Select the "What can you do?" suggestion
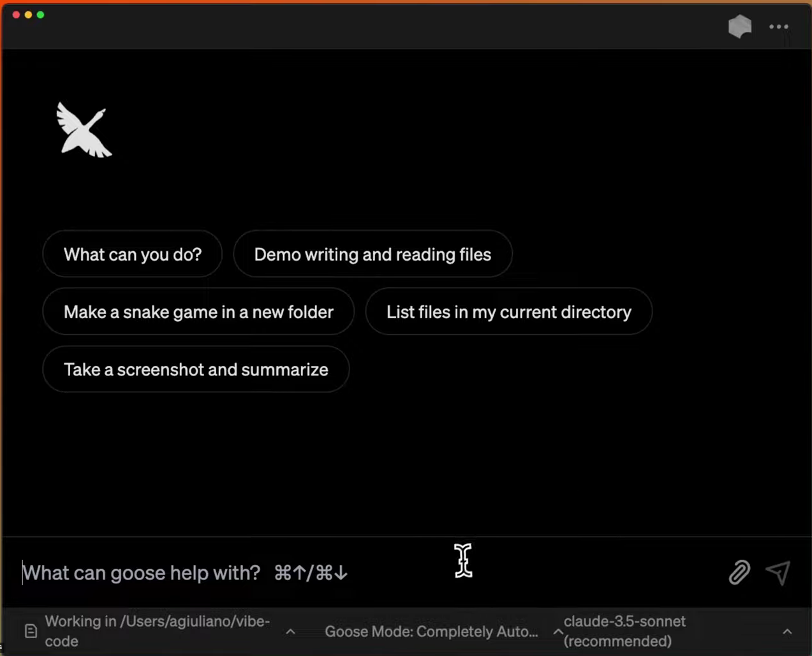Screen dimensions: 812x656 pos(132,254)
